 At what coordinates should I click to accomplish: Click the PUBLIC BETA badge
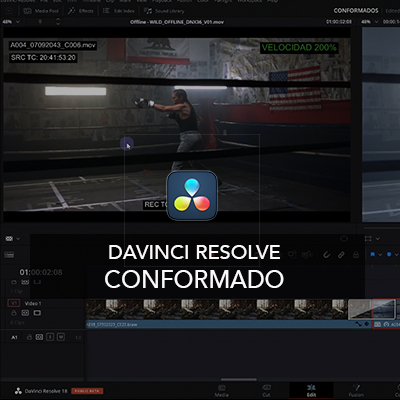[x=87, y=391]
